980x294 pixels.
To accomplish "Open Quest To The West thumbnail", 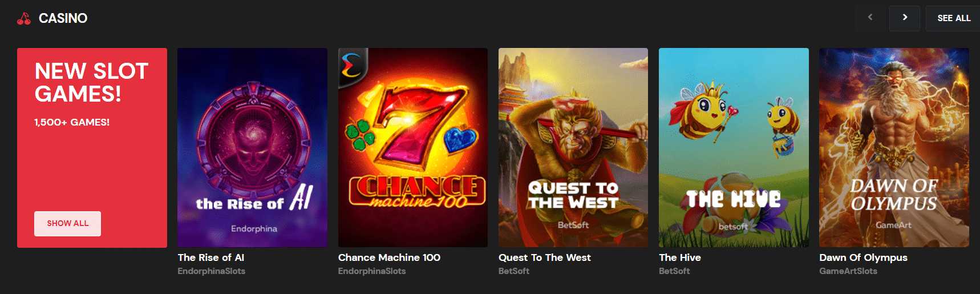I will 573,147.
